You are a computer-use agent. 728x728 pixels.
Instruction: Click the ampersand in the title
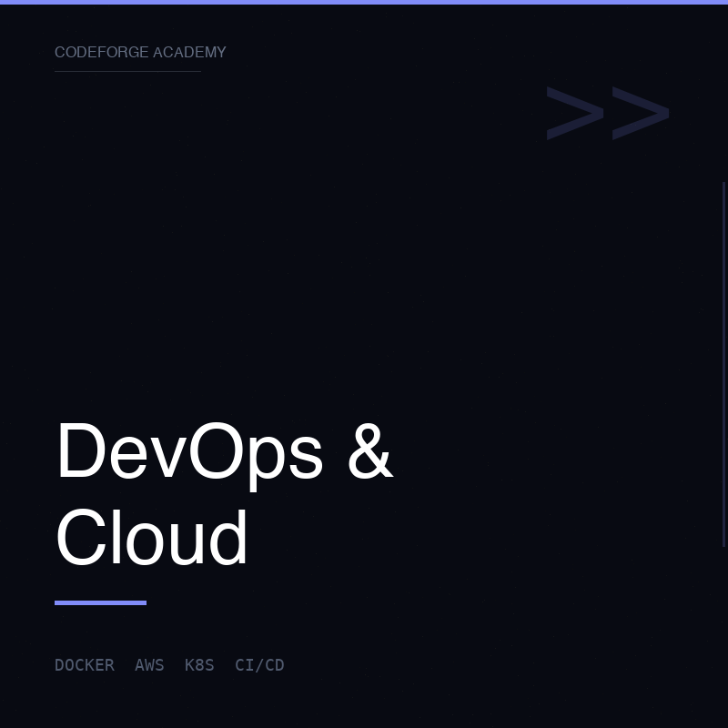tap(369, 452)
